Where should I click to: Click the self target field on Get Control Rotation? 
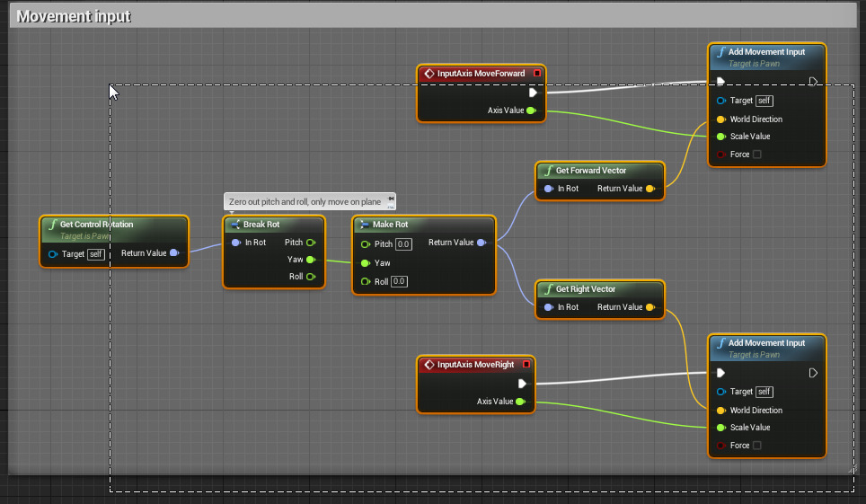tap(96, 254)
